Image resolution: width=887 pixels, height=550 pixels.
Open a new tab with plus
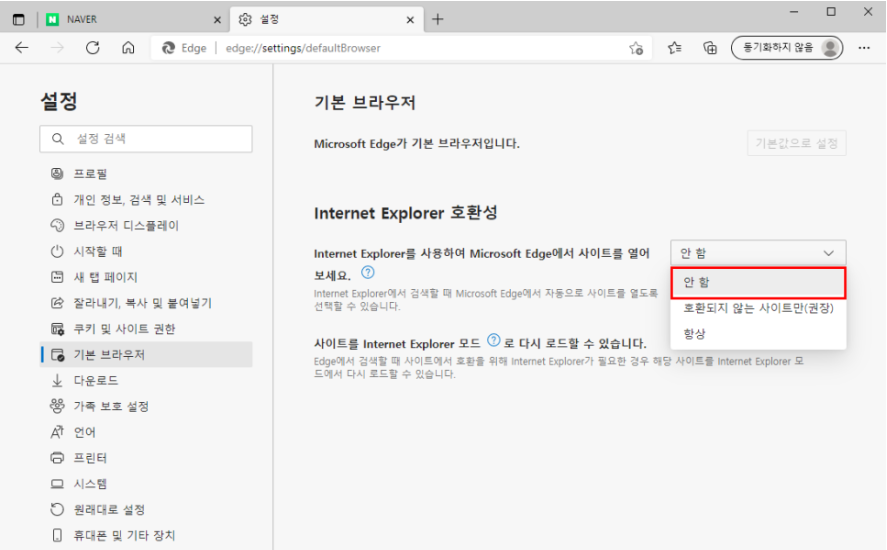[438, 19]
